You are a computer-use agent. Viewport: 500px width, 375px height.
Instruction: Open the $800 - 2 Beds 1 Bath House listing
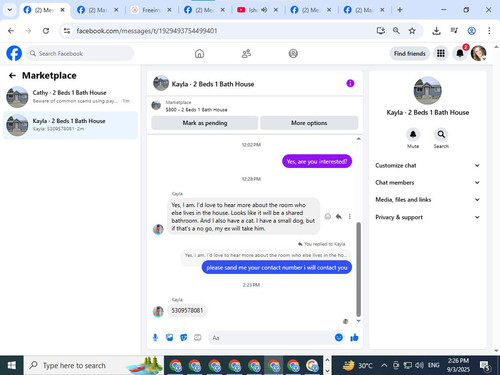coord(196,106)
